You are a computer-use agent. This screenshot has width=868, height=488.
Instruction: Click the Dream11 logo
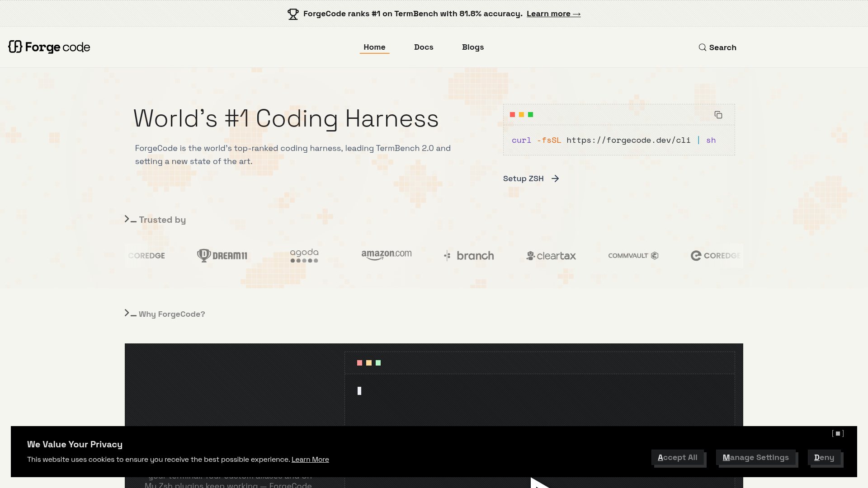click(x=222, y=256)
